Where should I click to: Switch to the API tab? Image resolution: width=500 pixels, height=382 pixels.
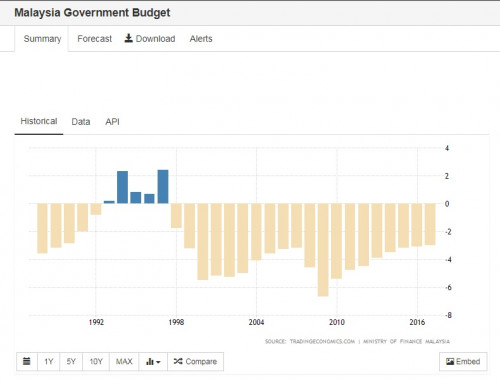112,122
